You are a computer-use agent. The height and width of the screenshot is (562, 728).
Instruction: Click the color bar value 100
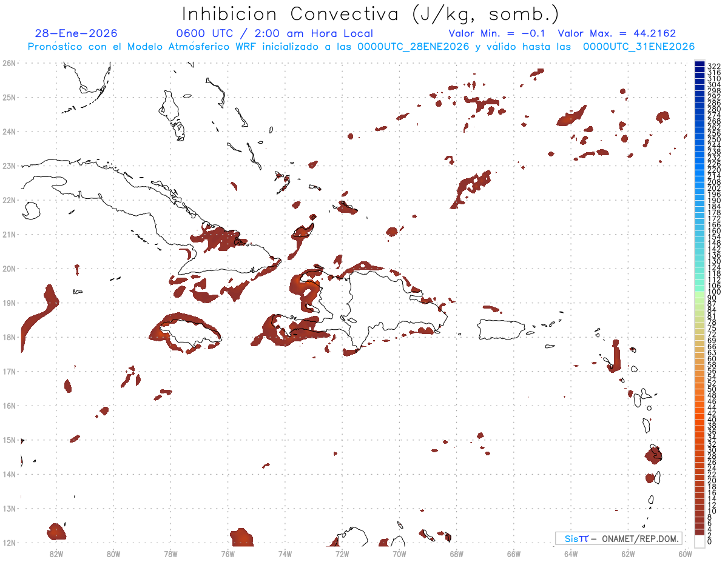pos(714,292)
